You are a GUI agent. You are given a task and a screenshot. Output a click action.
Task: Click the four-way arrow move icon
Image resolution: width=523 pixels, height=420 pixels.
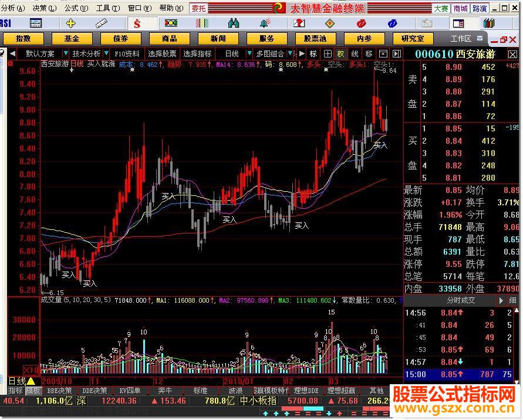pyautogui.click(x=70, y=23)
